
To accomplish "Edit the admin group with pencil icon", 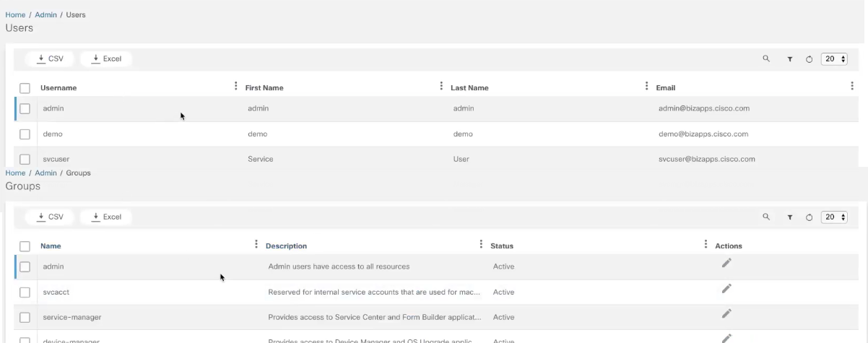I will click(726, 263).
